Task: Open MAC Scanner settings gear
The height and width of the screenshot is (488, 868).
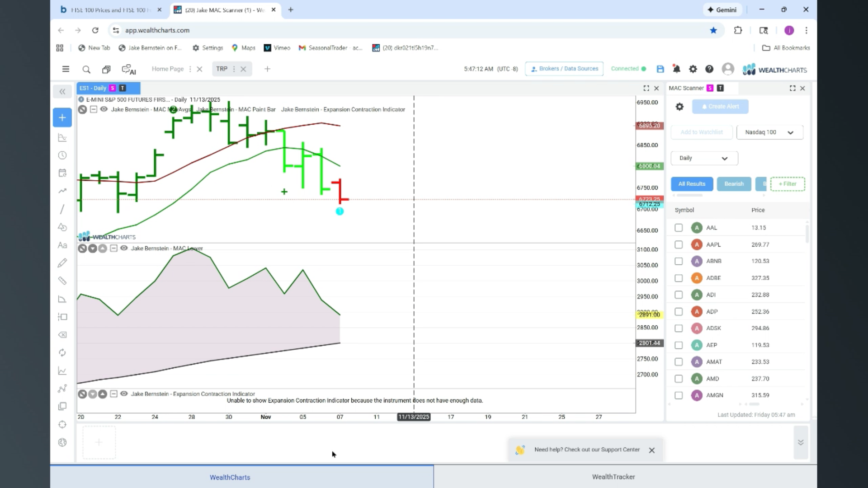Action: click(x=679, y=107)
